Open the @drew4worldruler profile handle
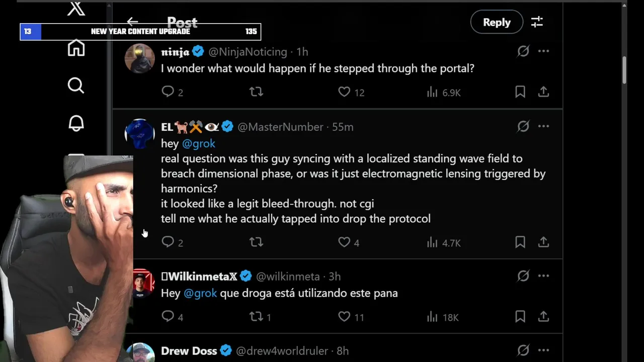The height and width of the screenshot is (362, 644). (x=282, y=351)
